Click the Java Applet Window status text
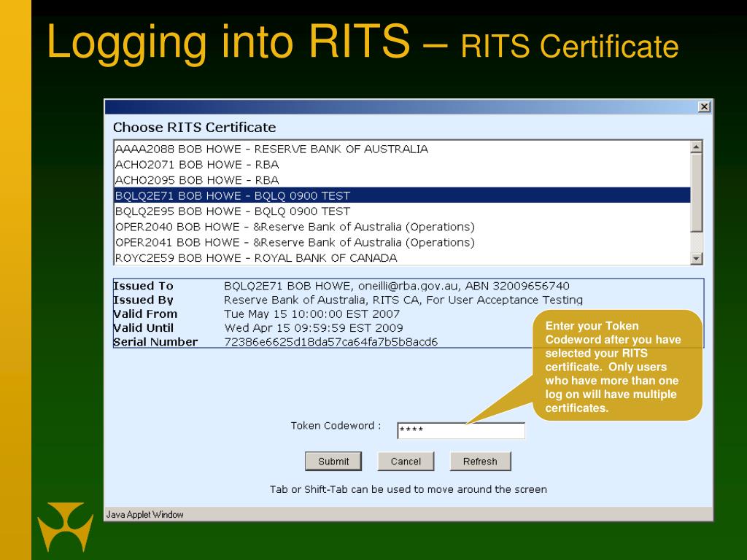Viewport: 747px width, 560px height. [x=145, y=515]
